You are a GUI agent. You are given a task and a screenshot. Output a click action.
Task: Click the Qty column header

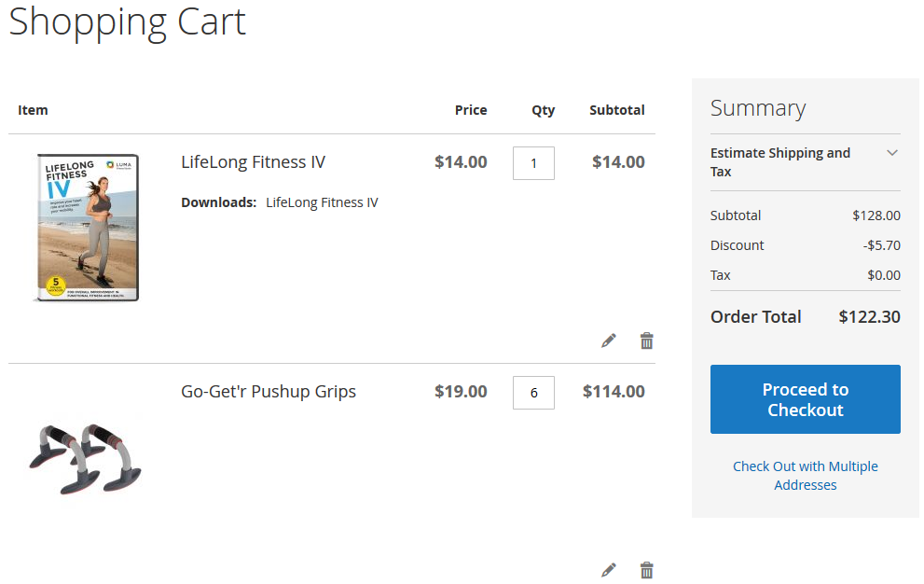[x=543, y=110]
